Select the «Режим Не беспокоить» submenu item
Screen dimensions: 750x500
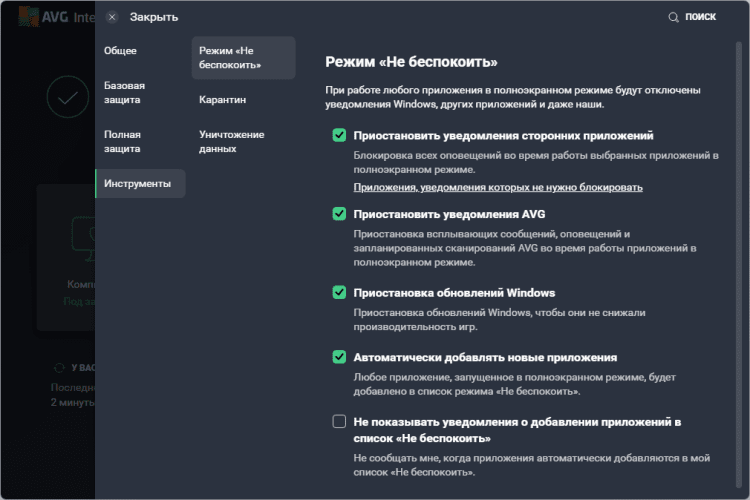230,57
